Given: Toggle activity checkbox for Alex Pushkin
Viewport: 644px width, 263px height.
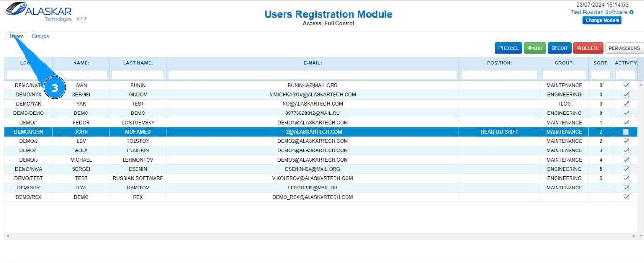Looking at the screenshot, I should (626, 150).
